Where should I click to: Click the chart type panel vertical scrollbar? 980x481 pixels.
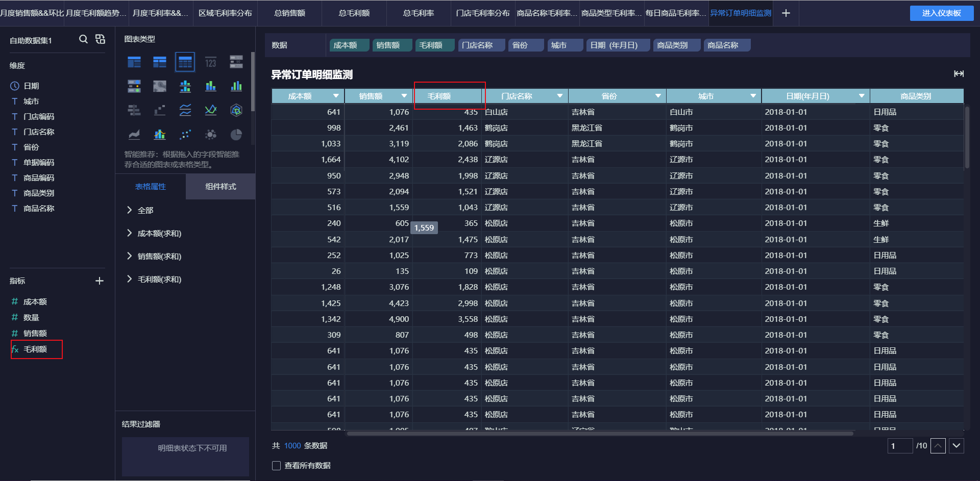(x=253, y=82)
